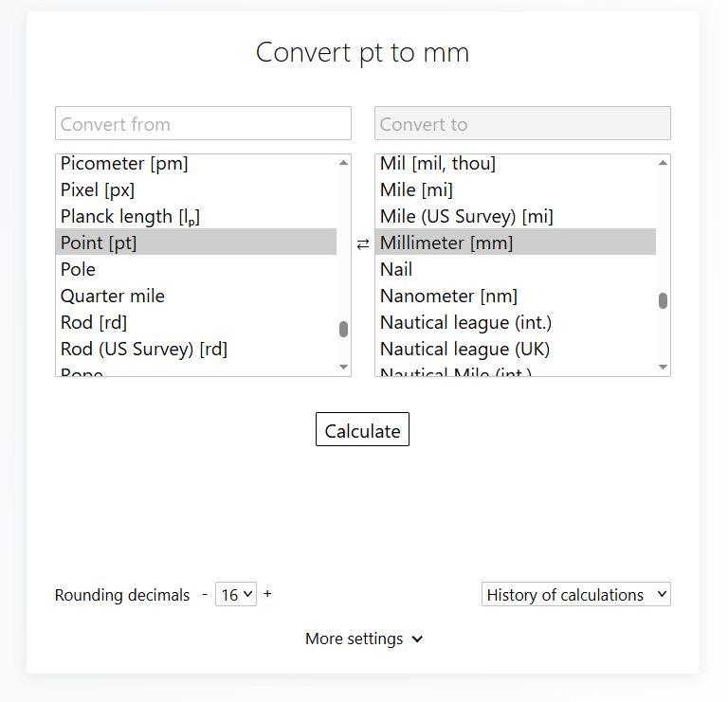The height and width of the screenshot is (702, 728).
Task: Select Quarter mile in the left list
Action: tap(113, 297)
